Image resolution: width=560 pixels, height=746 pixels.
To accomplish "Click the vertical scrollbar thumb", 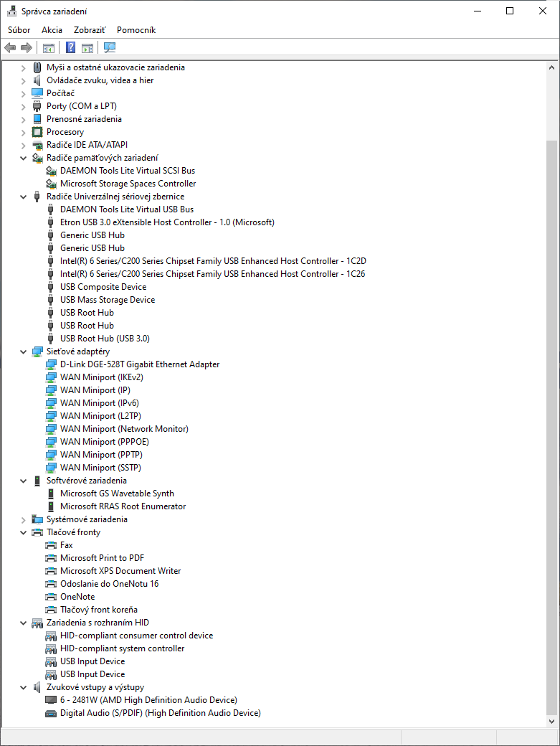I will [x=551, y=428].
